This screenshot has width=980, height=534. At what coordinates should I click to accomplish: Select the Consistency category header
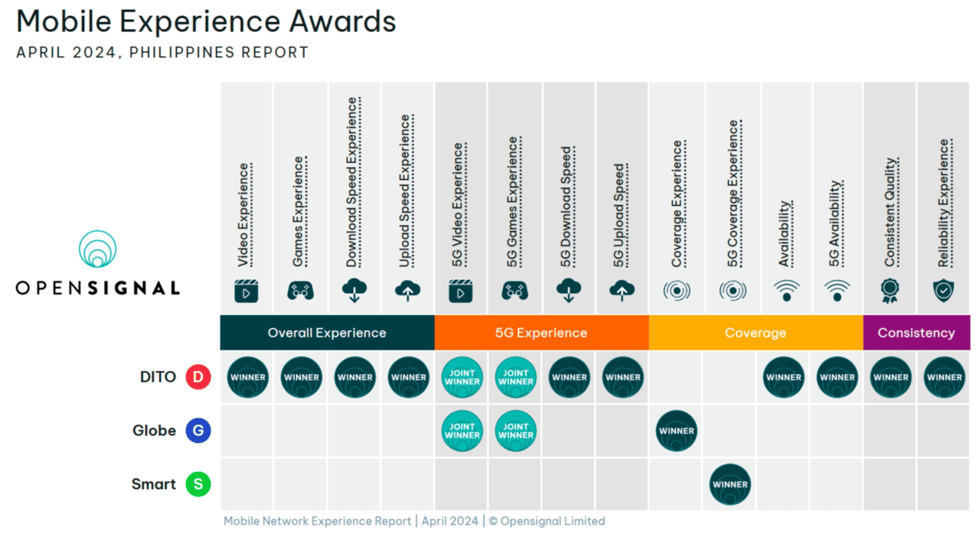[916, 333]
